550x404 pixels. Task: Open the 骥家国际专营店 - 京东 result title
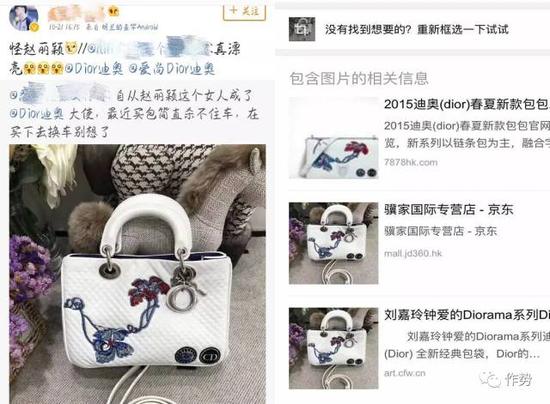(449, 210)
